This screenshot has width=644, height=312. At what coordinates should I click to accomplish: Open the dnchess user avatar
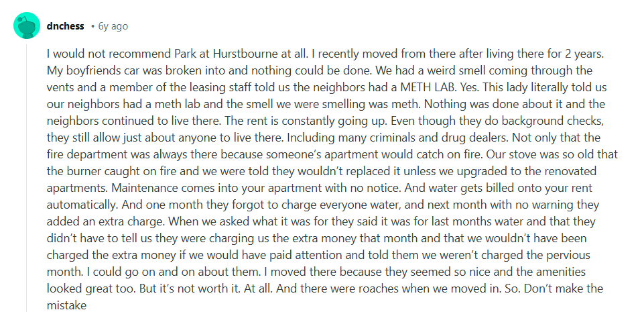[27, 25]
